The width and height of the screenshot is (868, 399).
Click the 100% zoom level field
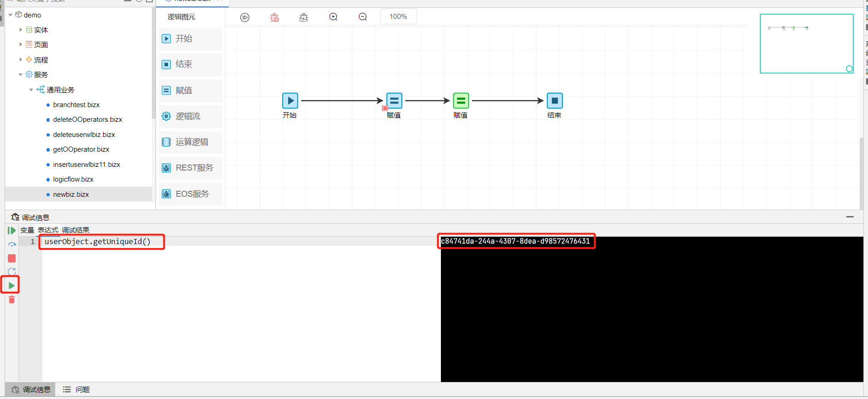tap(398, 17)
